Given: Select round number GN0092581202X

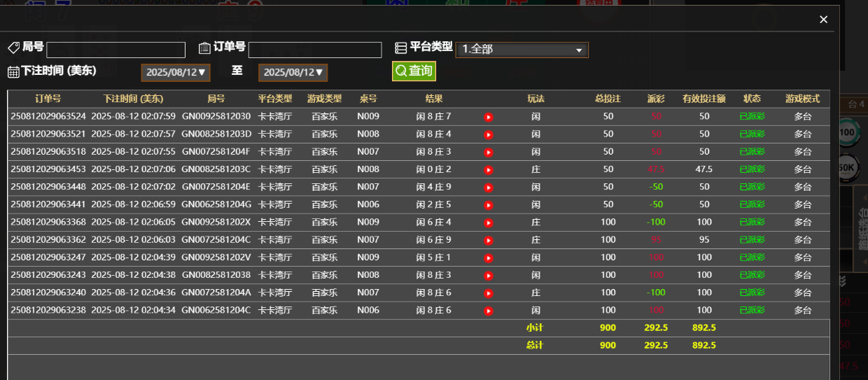Looking at the screenshot, I should pyautogui.click(x=216, y=222).
